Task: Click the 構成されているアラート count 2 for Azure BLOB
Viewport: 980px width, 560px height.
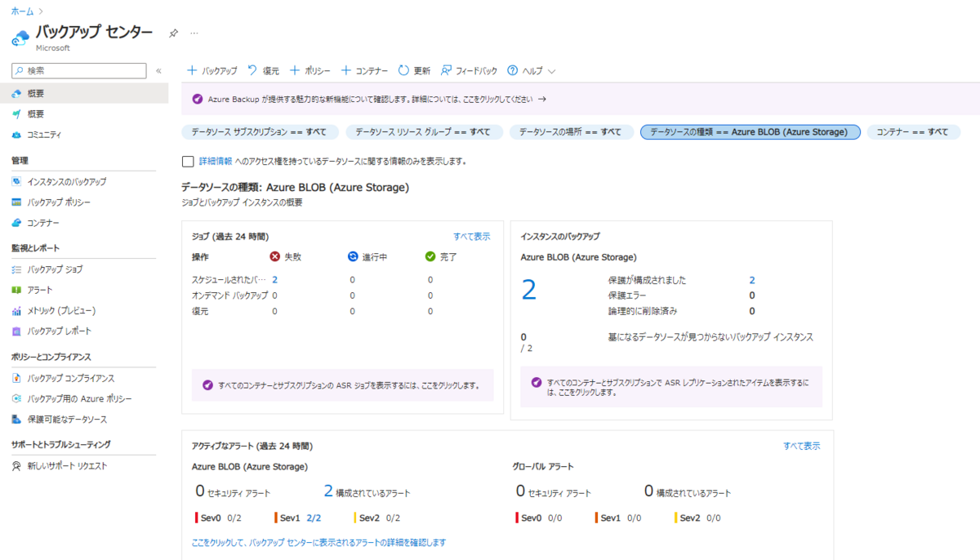Action: click(x=328, y=491)
